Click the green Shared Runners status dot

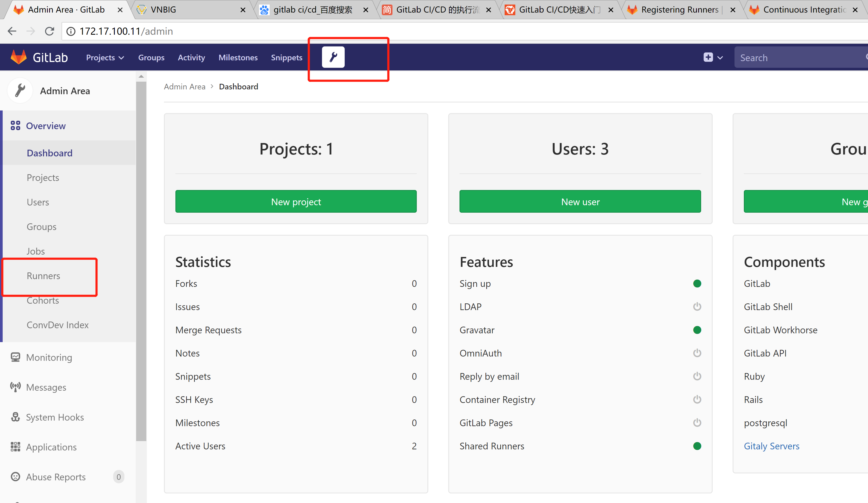click(x=697, y=446)
